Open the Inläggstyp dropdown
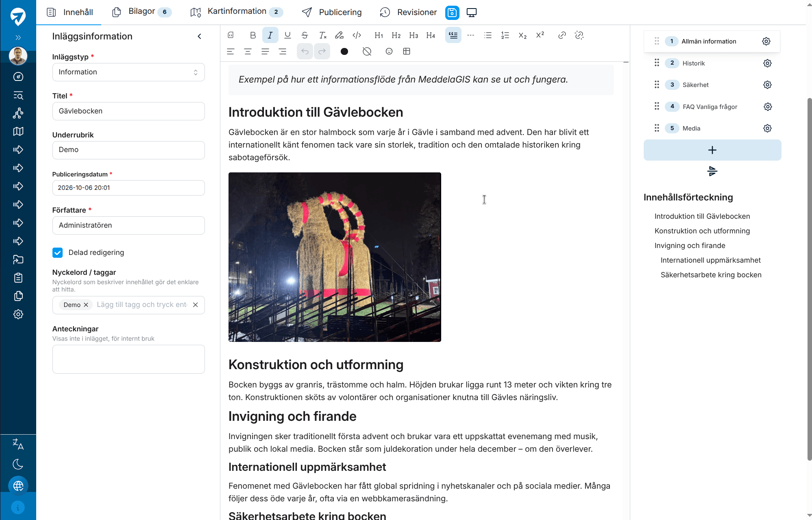The image size is (812, 520). (x=128, y=72)
